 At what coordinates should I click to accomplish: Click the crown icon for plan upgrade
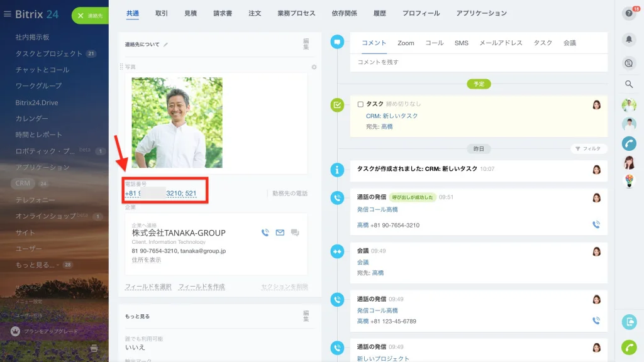coord(15,331)
